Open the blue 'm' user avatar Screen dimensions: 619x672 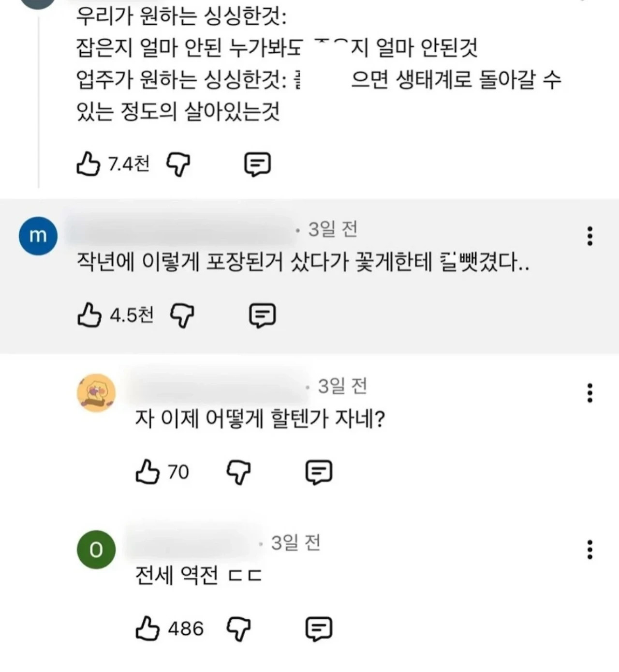[x=38, y=236]
